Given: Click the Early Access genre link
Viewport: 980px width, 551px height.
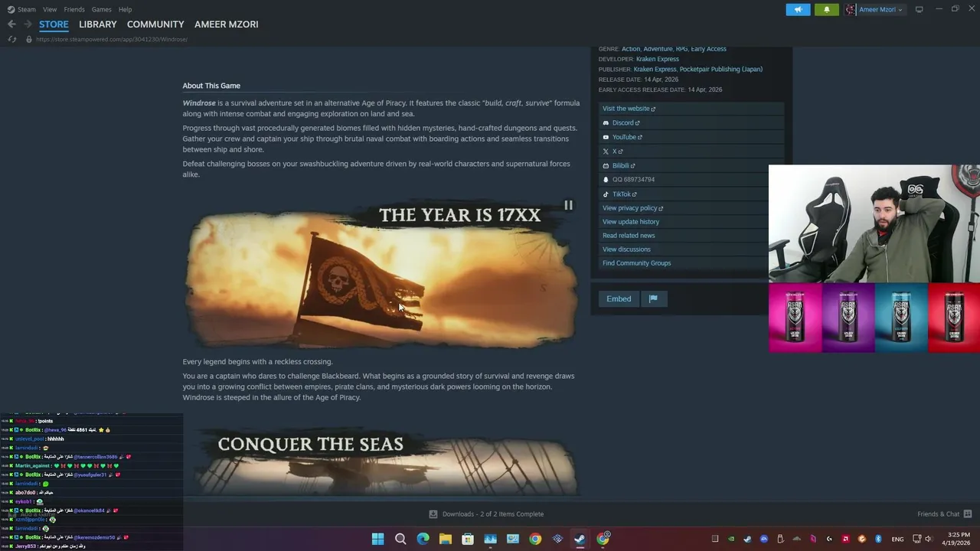Looking at the screenshot, I should tap(708, 49).
